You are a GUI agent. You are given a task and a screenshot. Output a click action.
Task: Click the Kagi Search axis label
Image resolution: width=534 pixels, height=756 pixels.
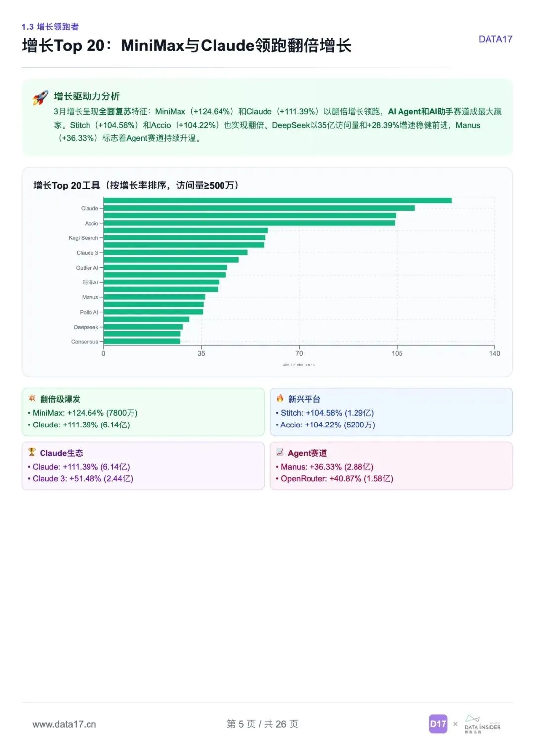84,238
